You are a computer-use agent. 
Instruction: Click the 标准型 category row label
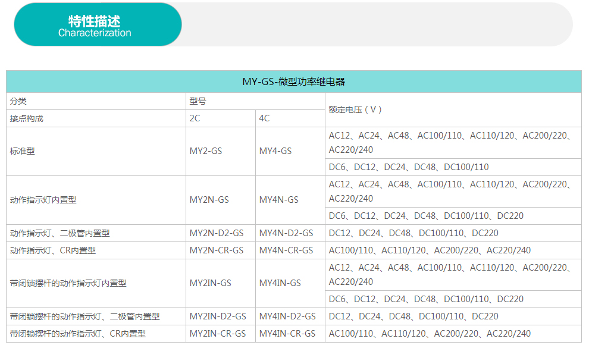pos(23,151)
